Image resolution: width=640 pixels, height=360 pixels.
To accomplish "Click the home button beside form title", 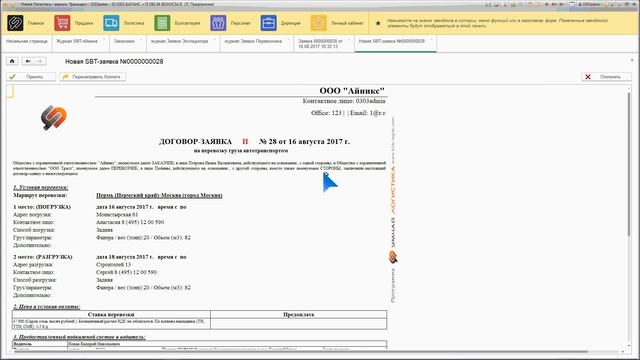I will pyautogui.click(x=12, y=61).
